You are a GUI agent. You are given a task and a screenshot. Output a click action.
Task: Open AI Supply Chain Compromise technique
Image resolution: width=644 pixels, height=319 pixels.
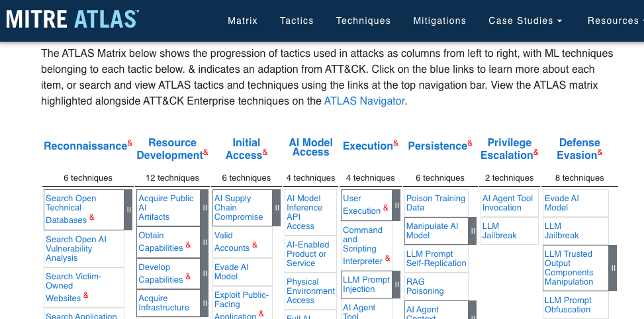(x=239, y=207)
